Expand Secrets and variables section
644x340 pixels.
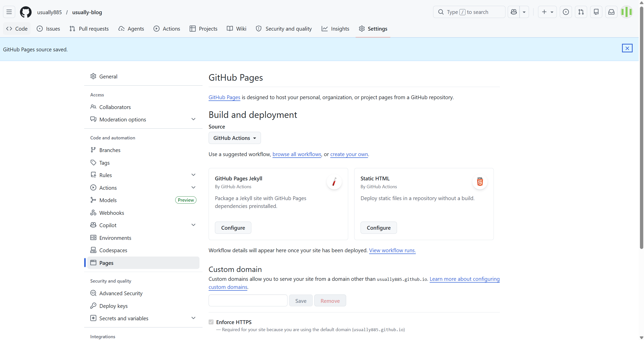coord(193,318)
